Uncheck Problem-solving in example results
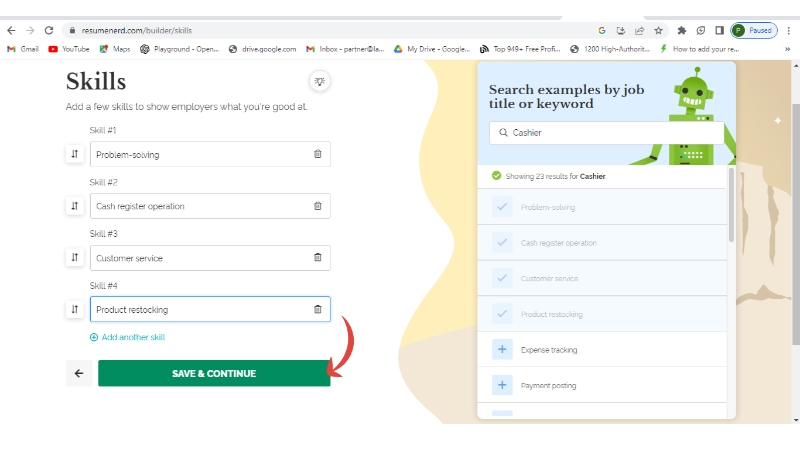The image size is (800, 449). 502,207
